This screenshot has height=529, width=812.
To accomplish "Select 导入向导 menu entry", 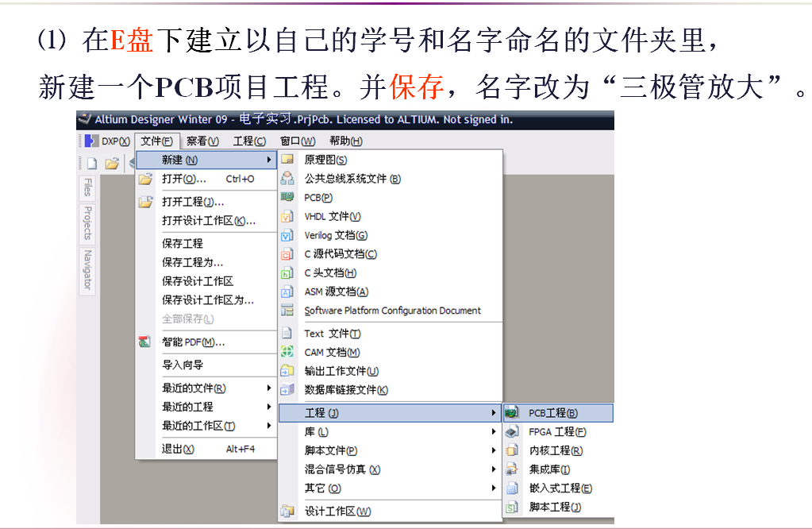I will pos(206,365).
